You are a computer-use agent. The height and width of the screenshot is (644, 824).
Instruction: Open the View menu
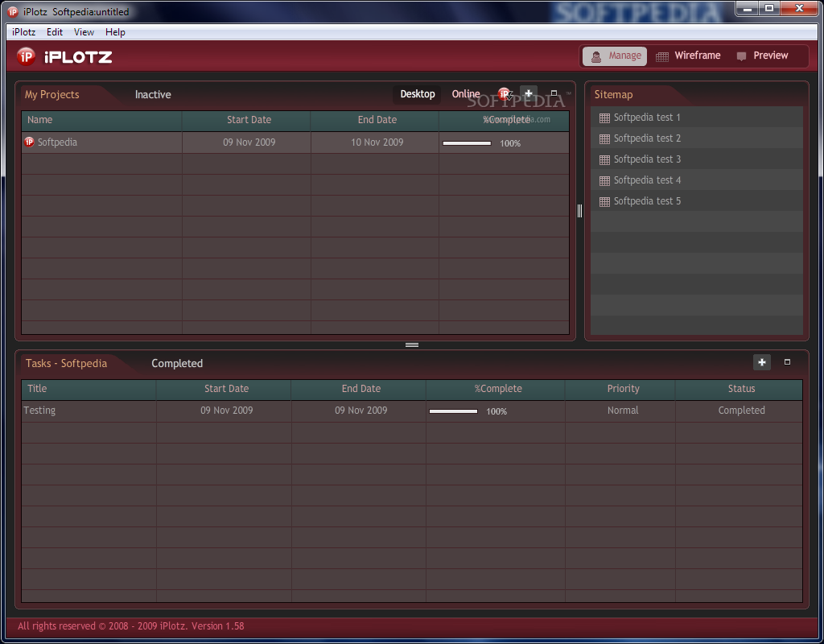click(x=84, y=32)
